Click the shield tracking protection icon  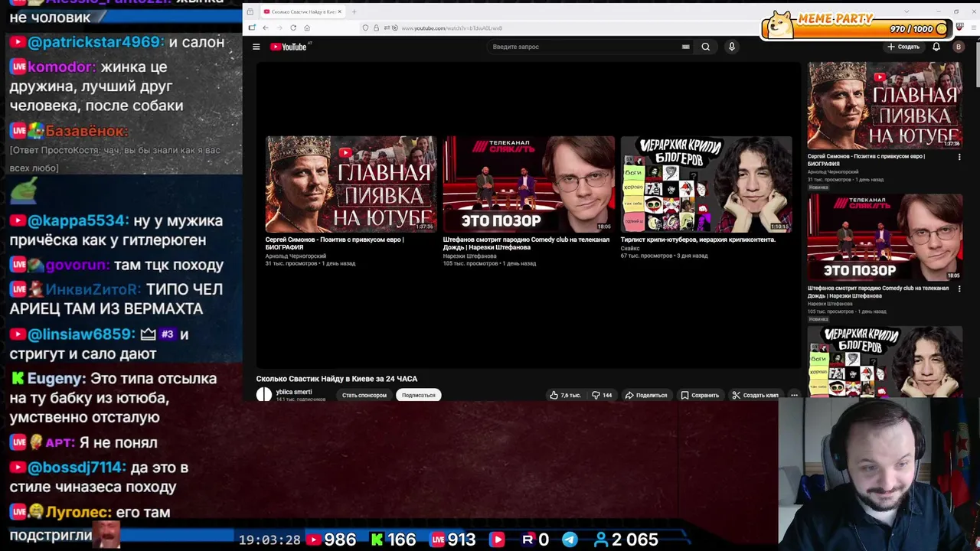(x=366, y=28)
